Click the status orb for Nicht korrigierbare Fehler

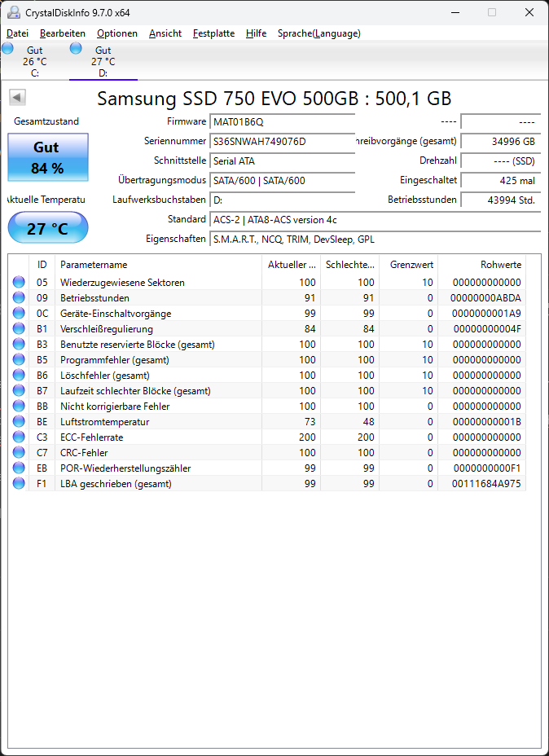(19, 406)
